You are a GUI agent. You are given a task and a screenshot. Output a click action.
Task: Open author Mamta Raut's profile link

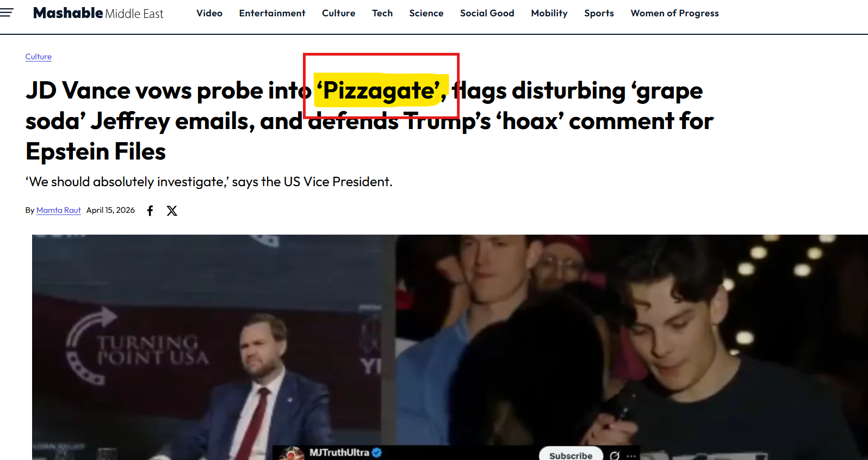point(59,210)
